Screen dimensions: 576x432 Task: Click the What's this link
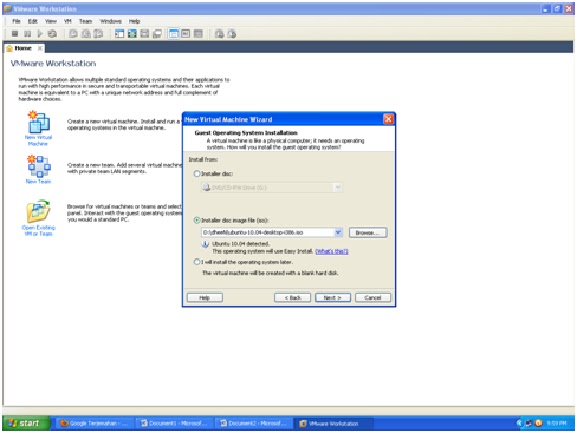[x=332, y=252]
